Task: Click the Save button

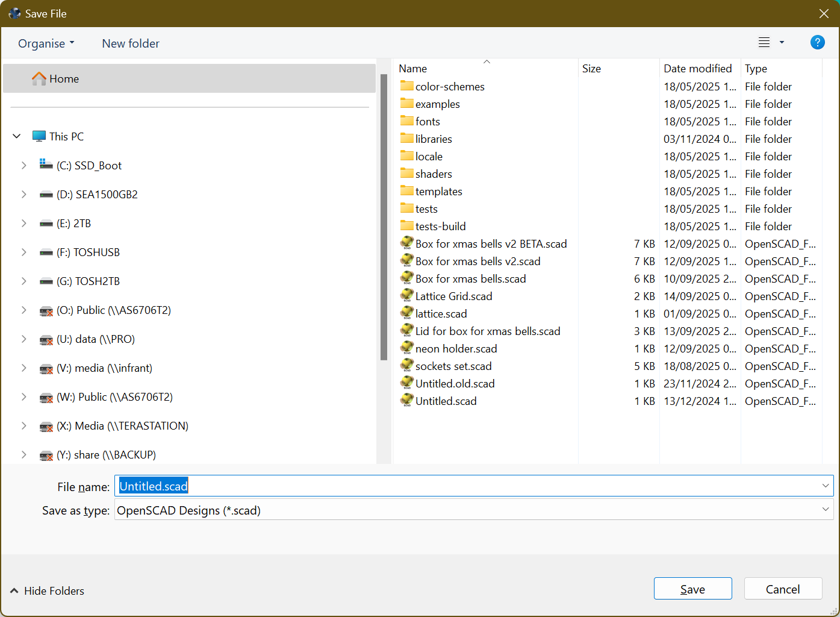Action: (x=692, y=588)
